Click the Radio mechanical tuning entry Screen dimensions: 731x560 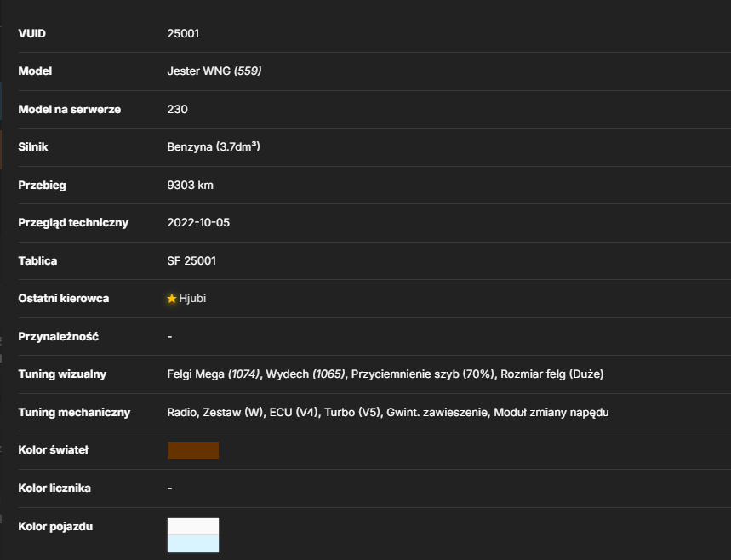tap(181, 412)
